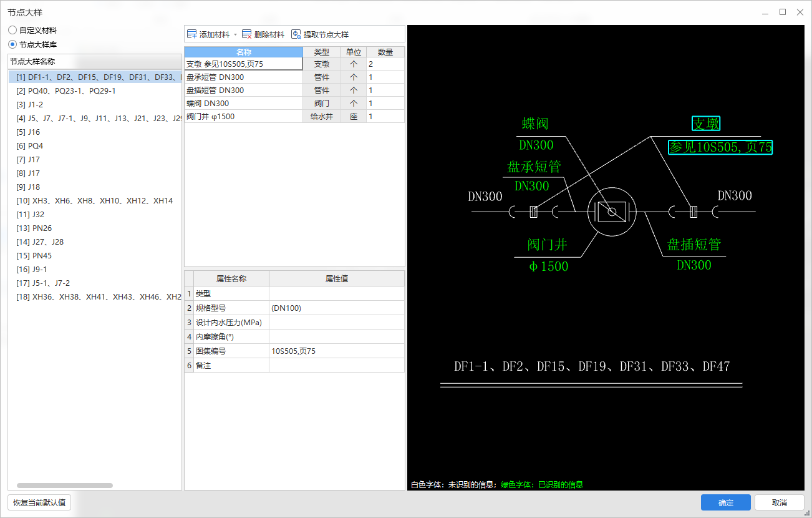The height and width of the screenshot is (518, 812).
Task: Select list item [6] PQ4
Action: point(95,145)
